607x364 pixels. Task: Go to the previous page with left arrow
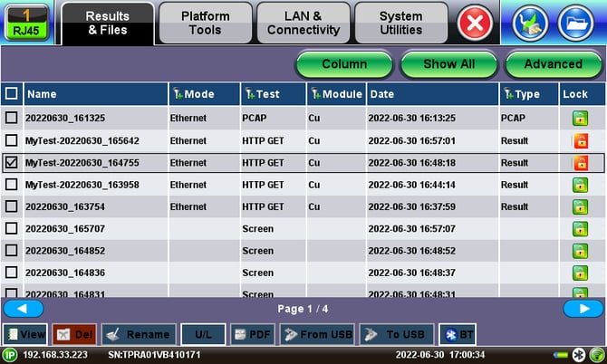(x=24, y=309)
